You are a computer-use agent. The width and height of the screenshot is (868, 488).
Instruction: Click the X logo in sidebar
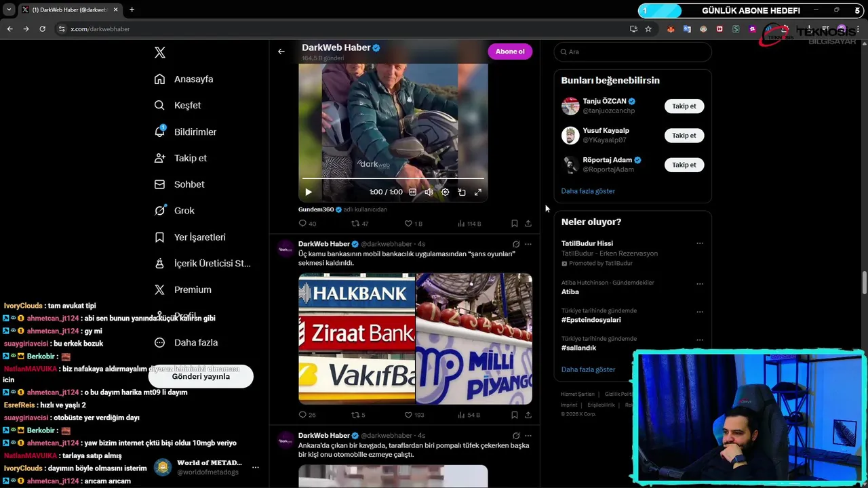[x=160, y=52]
